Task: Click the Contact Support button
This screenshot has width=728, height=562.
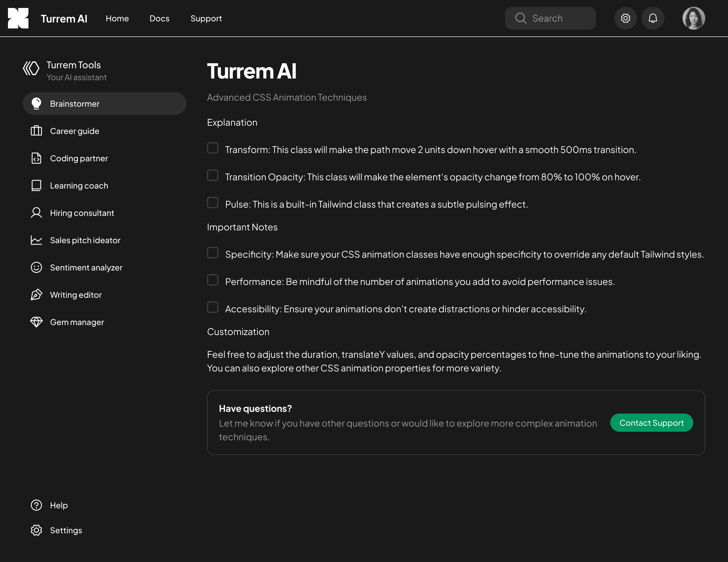Action: tap(651, 423)
